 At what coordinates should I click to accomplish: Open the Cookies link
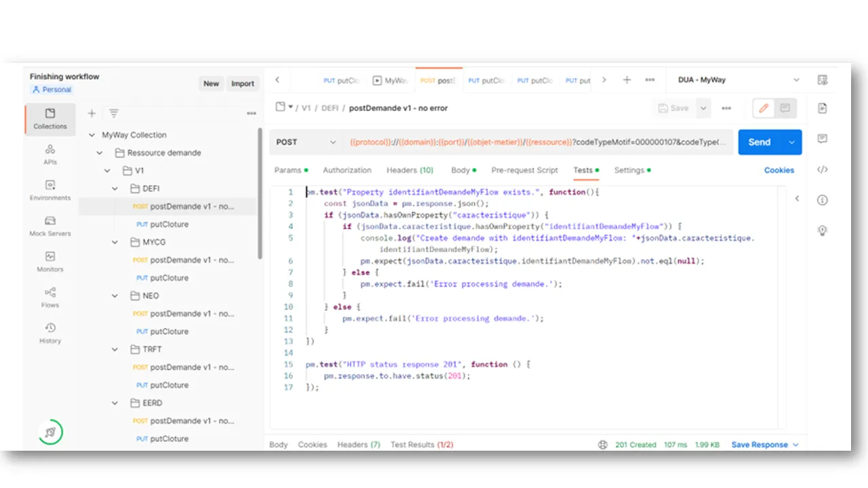[778, 170]
